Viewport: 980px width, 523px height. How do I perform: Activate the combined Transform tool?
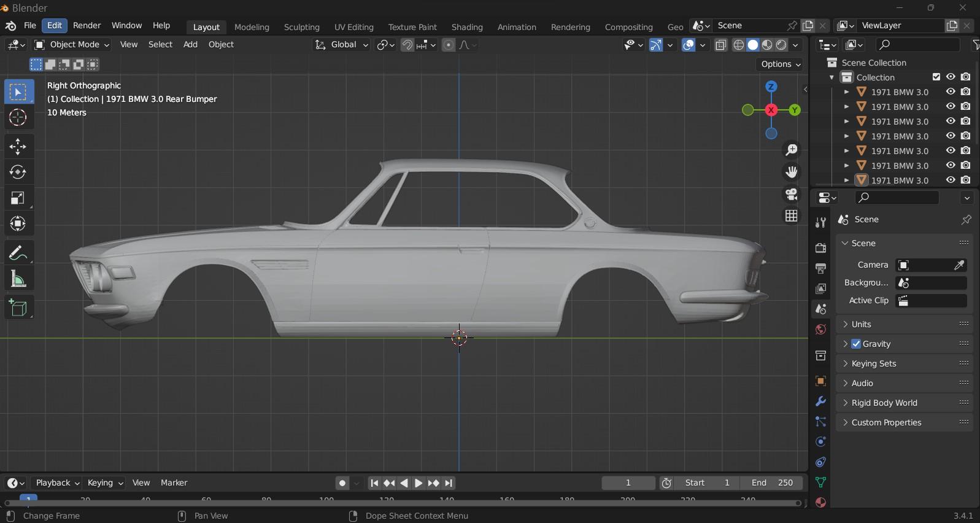click(x=18, y=223)
